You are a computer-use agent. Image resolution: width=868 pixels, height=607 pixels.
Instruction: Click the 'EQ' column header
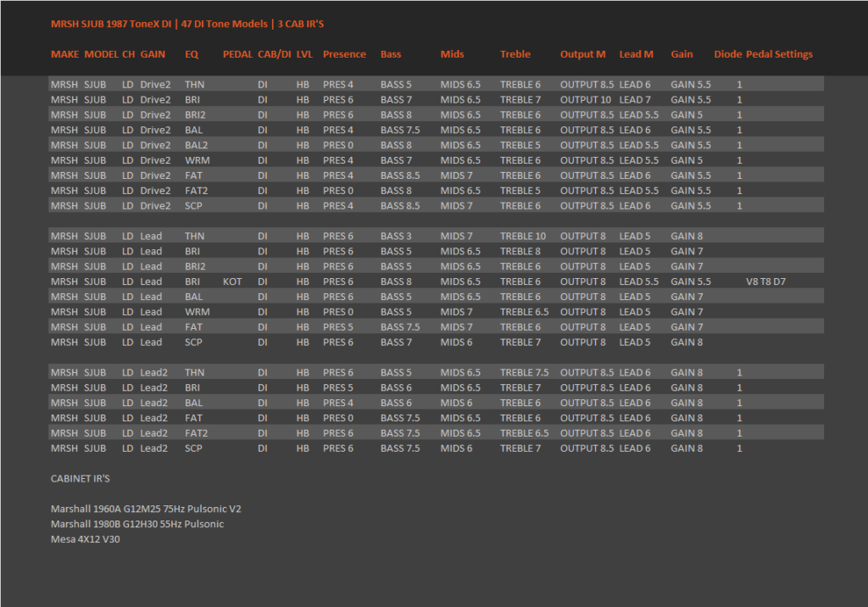coord(192,54)
